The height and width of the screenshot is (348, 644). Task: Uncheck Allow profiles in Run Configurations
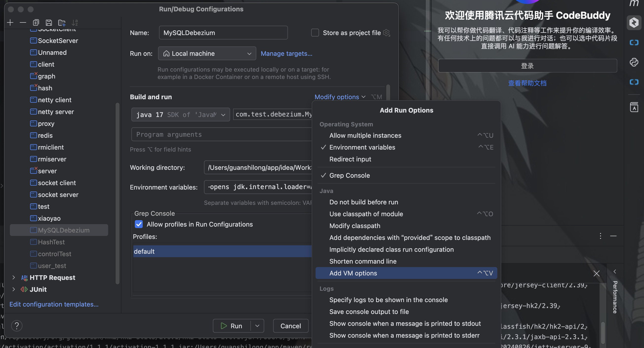139,224
